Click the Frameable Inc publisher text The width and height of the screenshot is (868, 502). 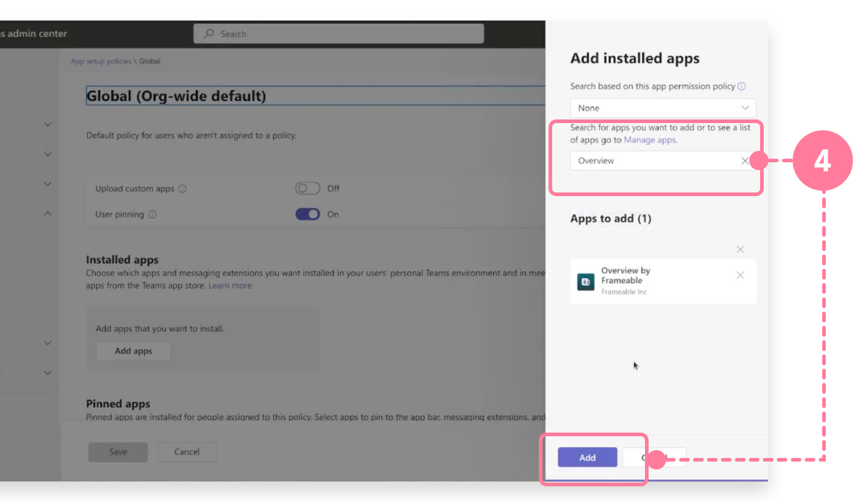[x=624, y=292]
